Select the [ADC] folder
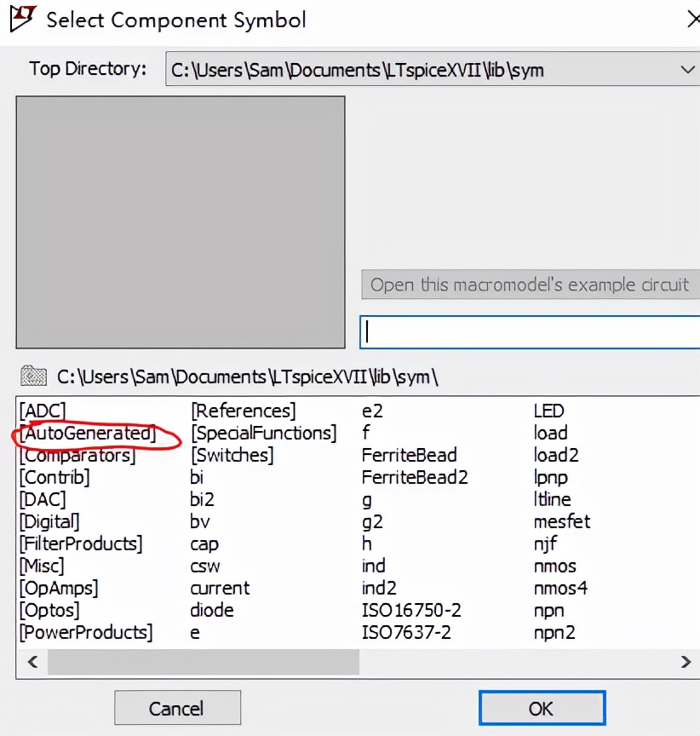The width and height of the screenshot is (700, 736). pos(43,411)
